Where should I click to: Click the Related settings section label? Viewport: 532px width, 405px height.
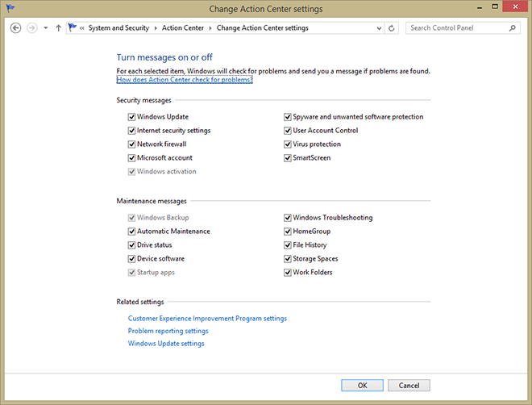140,302
